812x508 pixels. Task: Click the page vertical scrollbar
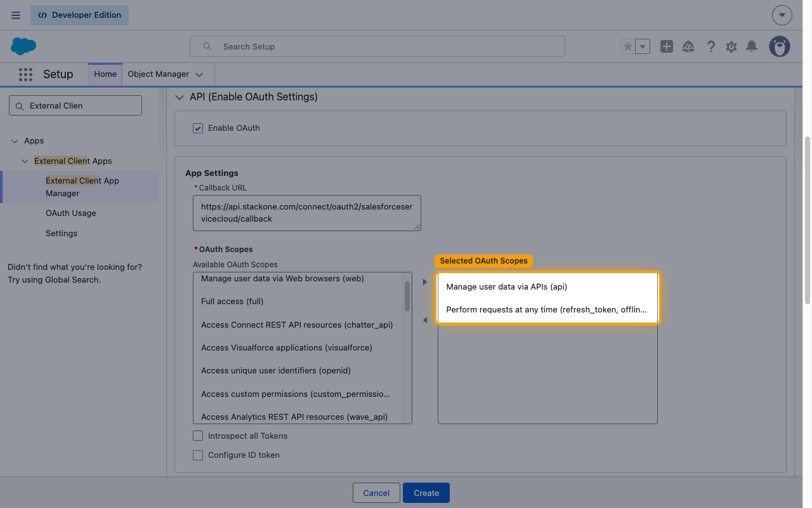point(808,220)
